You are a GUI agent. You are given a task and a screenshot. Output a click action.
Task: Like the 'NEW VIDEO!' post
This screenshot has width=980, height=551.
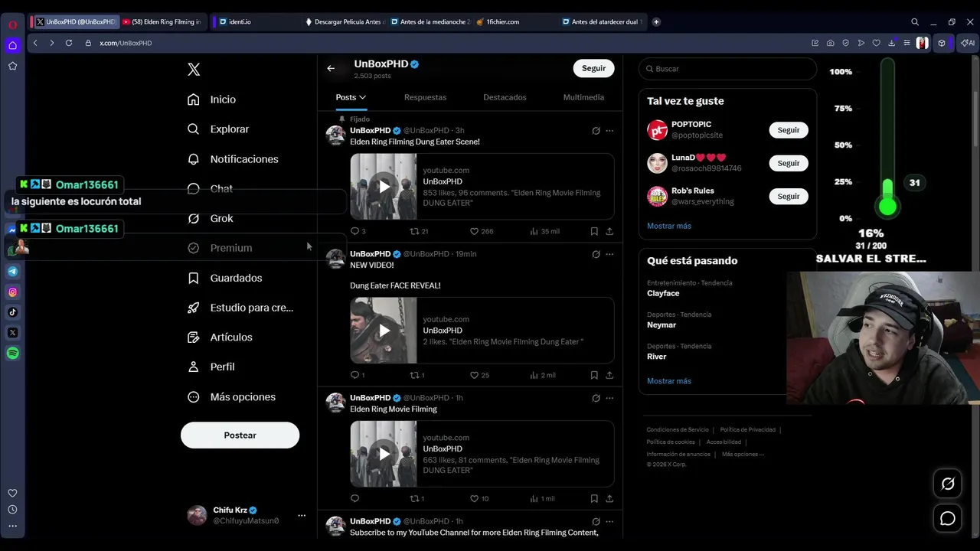pos(479,375)
